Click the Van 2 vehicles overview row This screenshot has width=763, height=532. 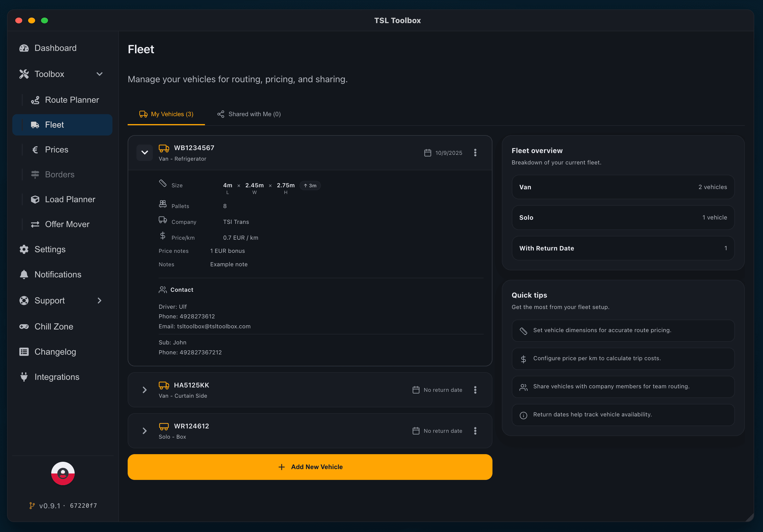(623, 187)
